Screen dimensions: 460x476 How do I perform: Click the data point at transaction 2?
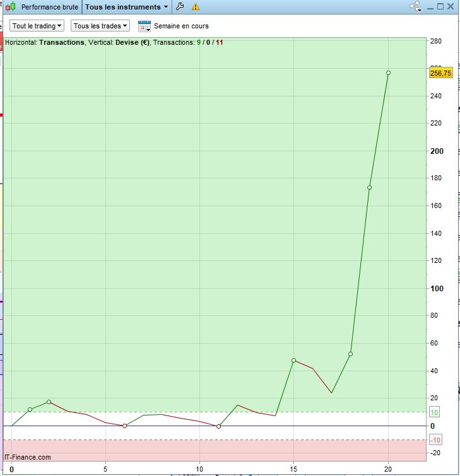click(49, 402)
